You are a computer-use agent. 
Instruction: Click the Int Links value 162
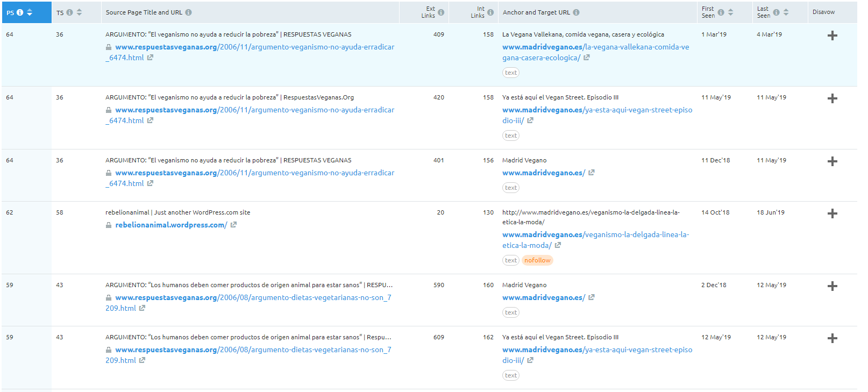(488, 337)
